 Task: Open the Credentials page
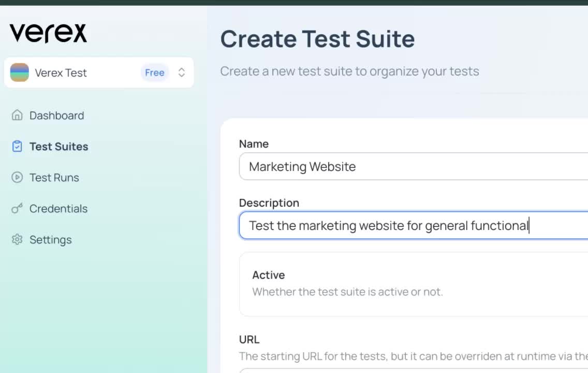point(58,209)
